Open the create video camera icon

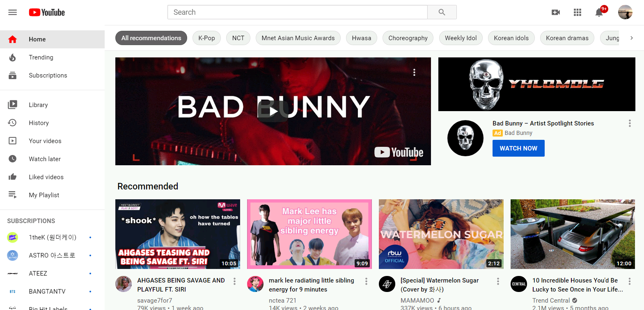[x=556, y=12]
